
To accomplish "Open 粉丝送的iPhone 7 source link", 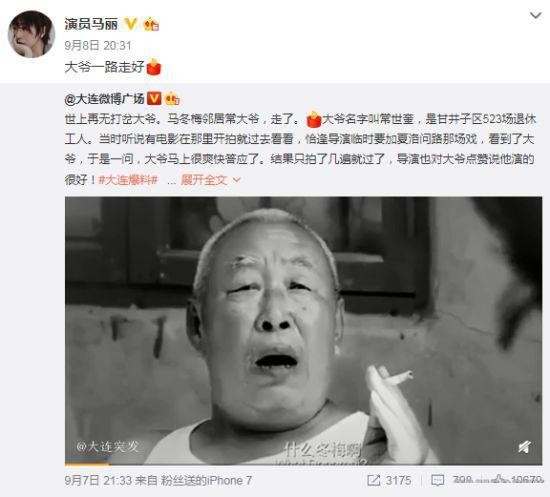I will point(206,480).
